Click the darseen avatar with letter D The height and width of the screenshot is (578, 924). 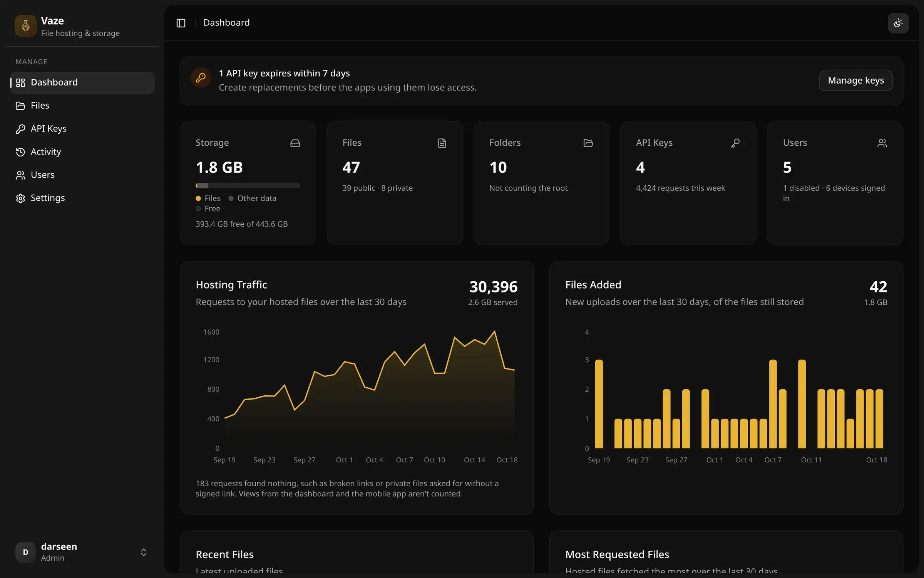click(25, 552)
